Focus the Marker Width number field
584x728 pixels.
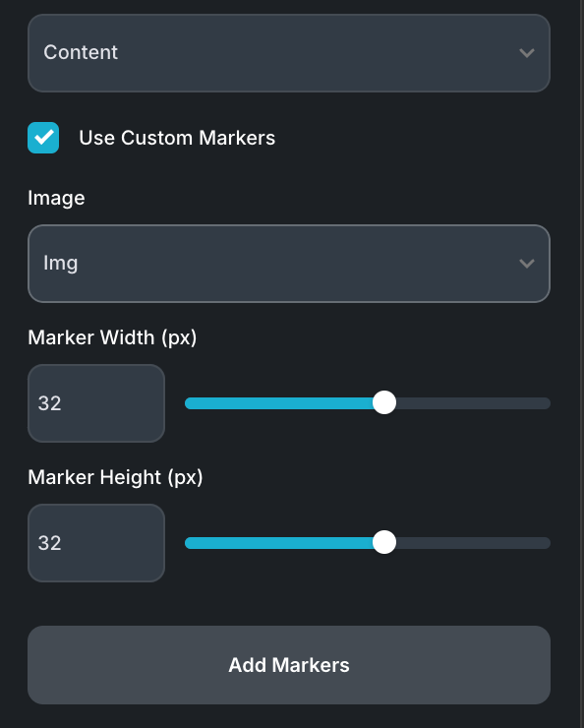[96, 403]
